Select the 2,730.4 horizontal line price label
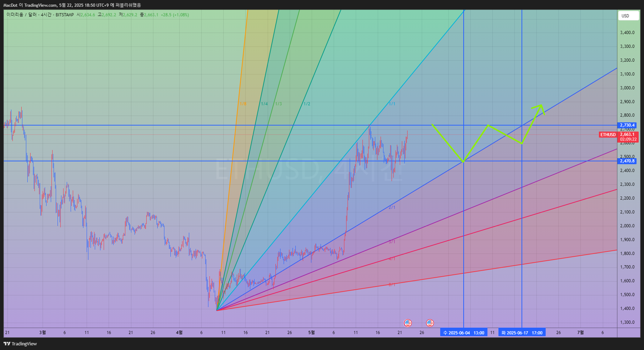 [x=627, y=125]
